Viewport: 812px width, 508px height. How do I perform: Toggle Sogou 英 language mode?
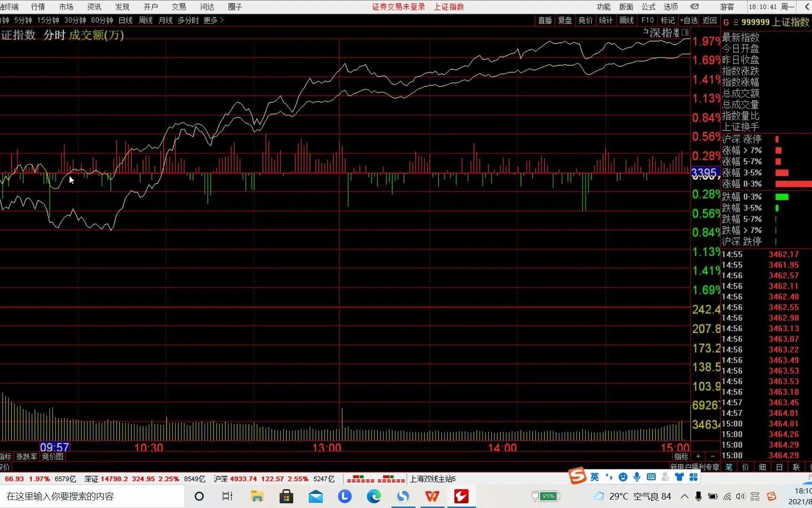click(x=594, y=477)
